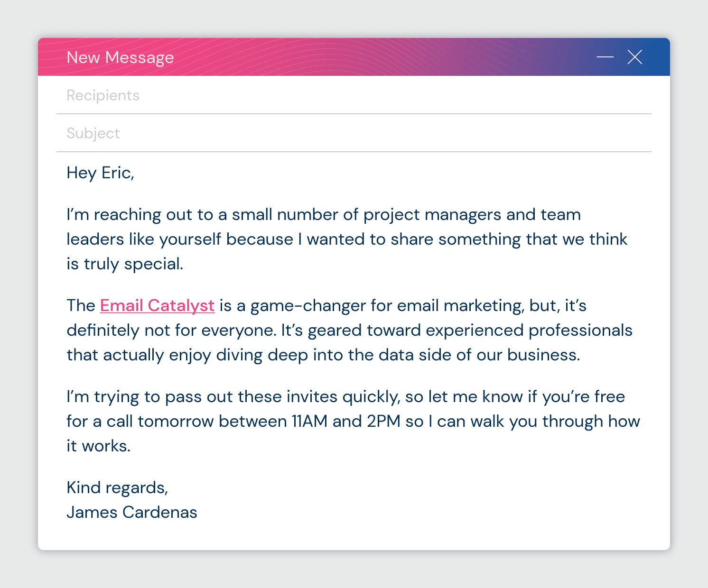This screenshot has width=708, height=588.
Task: Click the word 'tomorrow' in the email
Action: tap(176, 422)
